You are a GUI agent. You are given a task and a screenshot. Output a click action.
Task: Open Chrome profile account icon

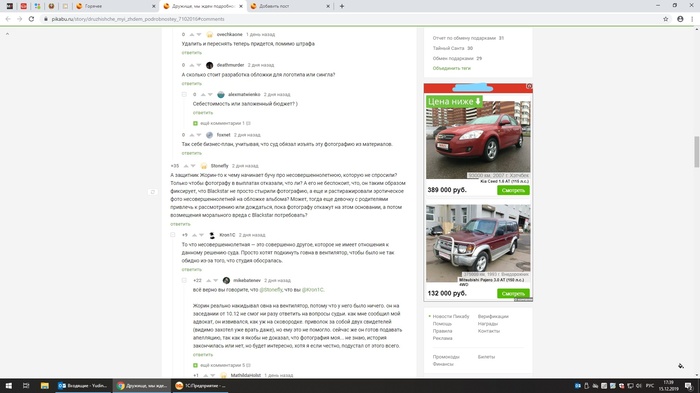[x=680, y=19]
